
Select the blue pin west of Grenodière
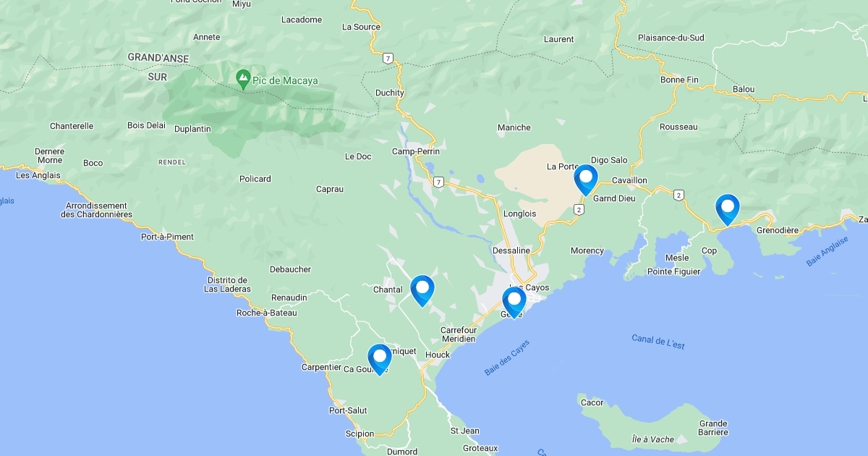tap(728, 208)
